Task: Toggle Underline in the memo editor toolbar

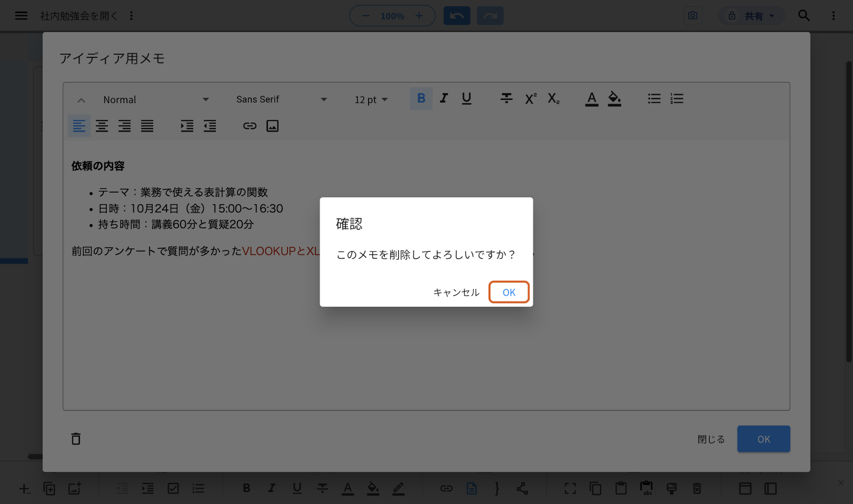Action: click(467, 98)
